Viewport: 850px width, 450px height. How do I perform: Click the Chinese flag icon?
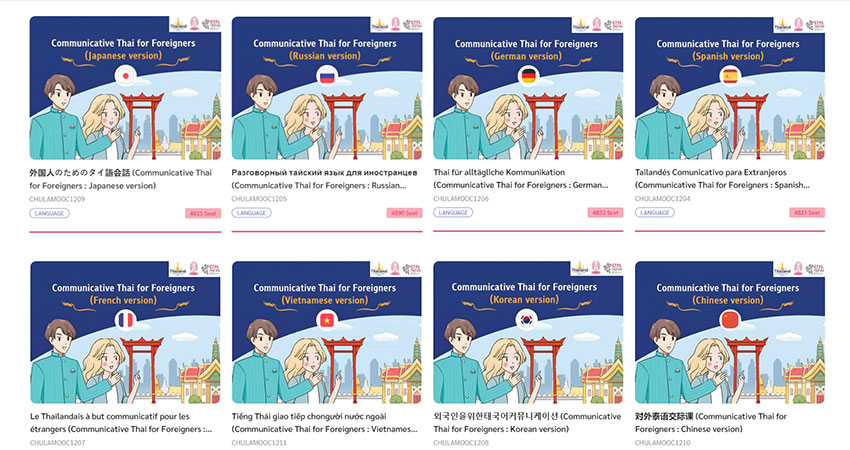coord(730,320)
